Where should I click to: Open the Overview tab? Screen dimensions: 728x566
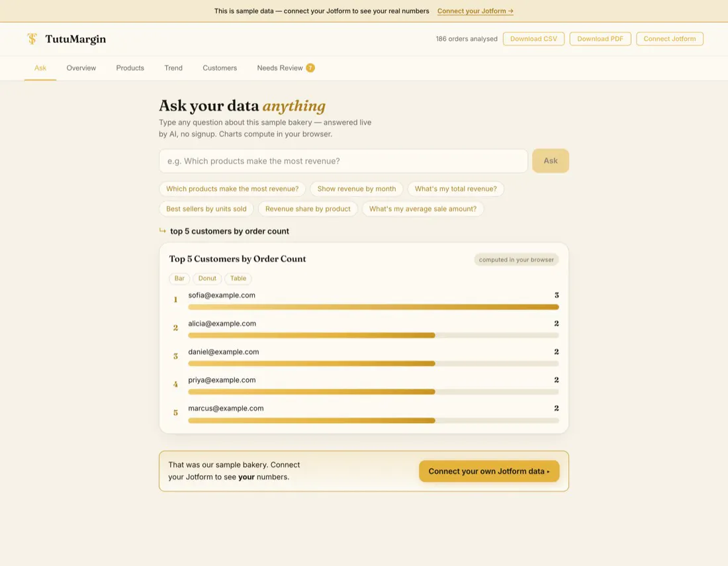(x=81, y=68)
